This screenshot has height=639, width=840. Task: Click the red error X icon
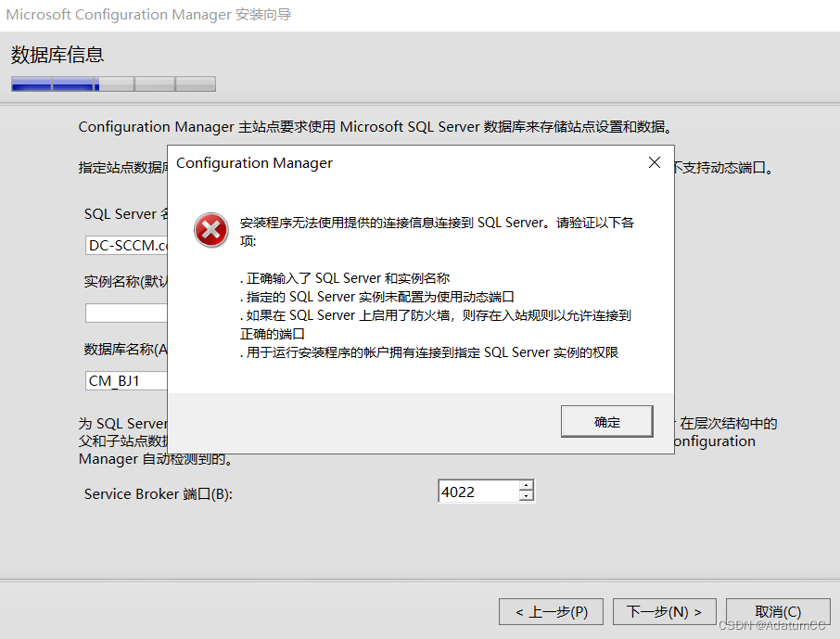pos(211,230)
